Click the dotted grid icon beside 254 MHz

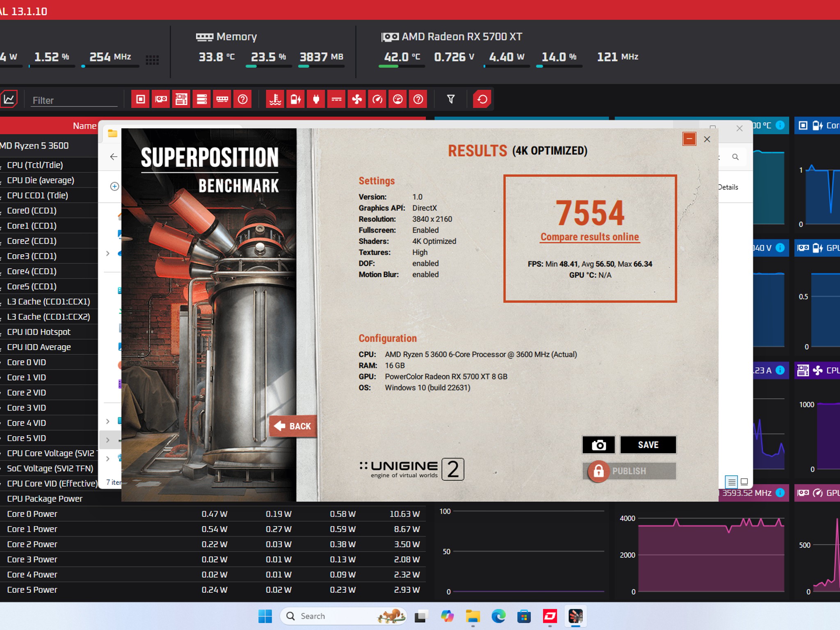coord(152,60)
